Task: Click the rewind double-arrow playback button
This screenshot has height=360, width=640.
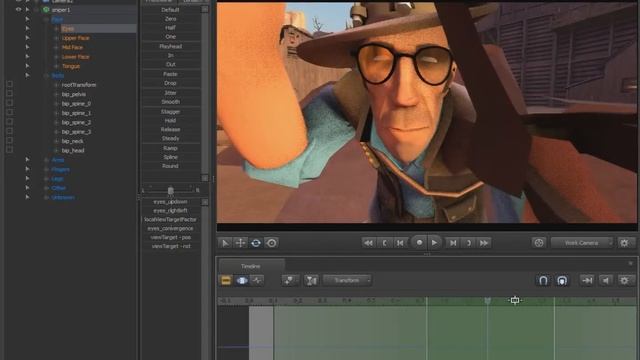Action: [x=368, y=243]
